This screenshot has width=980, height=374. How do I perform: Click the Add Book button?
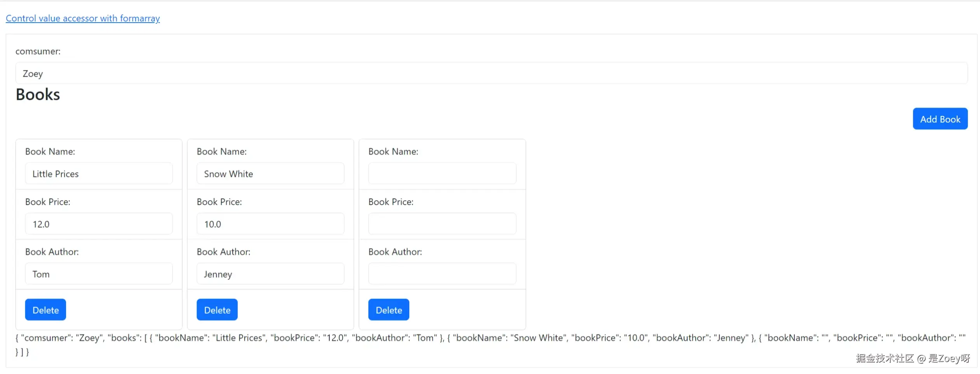coord(940,119)
